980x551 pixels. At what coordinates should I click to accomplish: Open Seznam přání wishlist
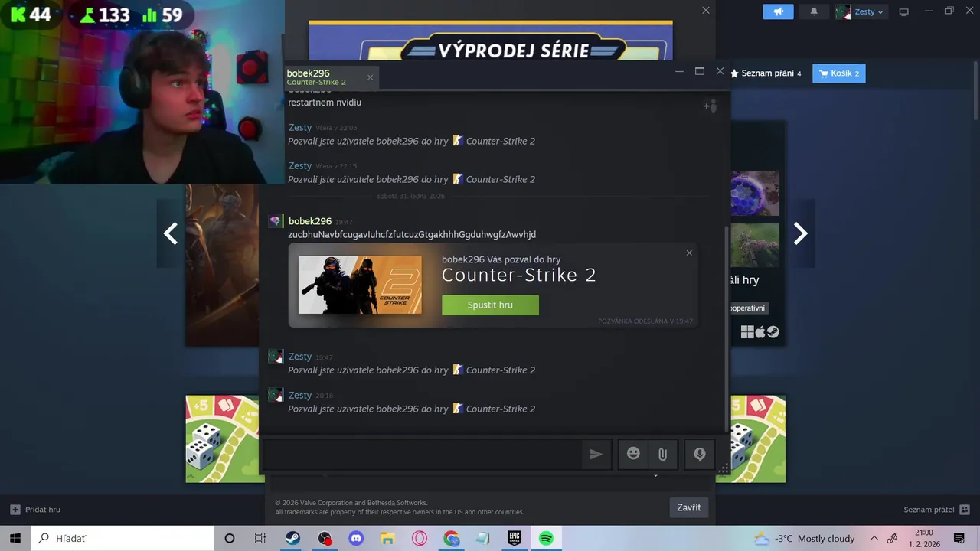765,73
